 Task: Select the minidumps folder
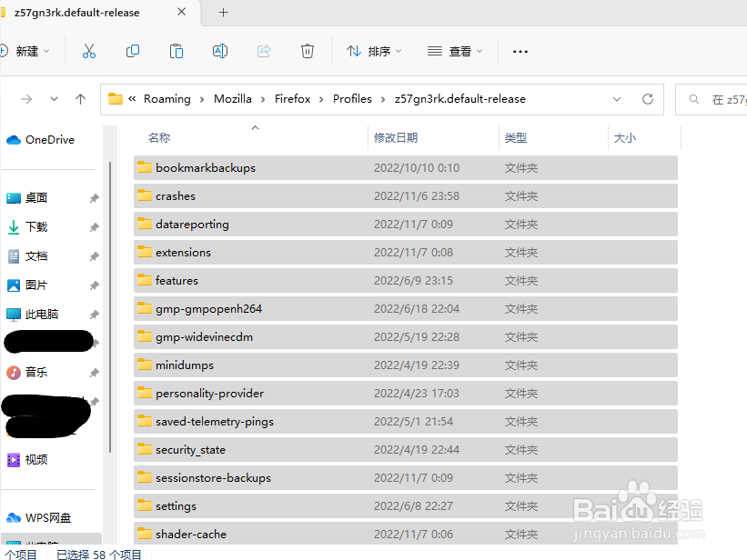pos(406,365)
